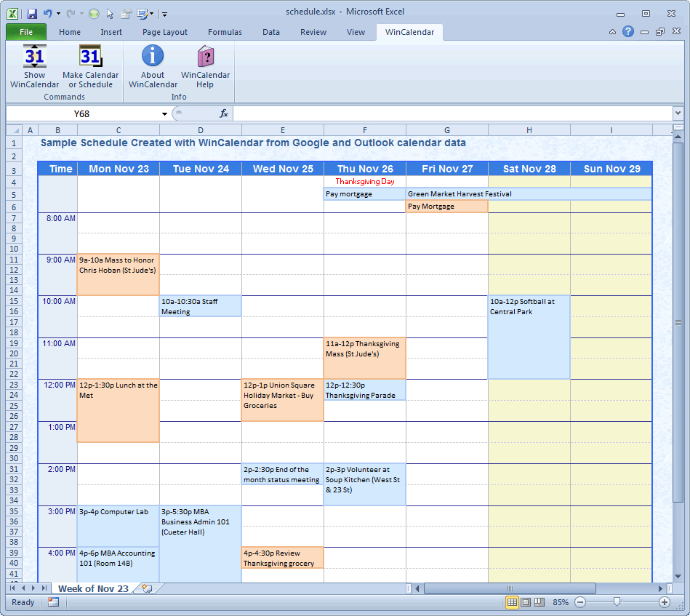Open the Undo history dropdown arrow
The height and width of the screenshot is (616, 690).
58,14
